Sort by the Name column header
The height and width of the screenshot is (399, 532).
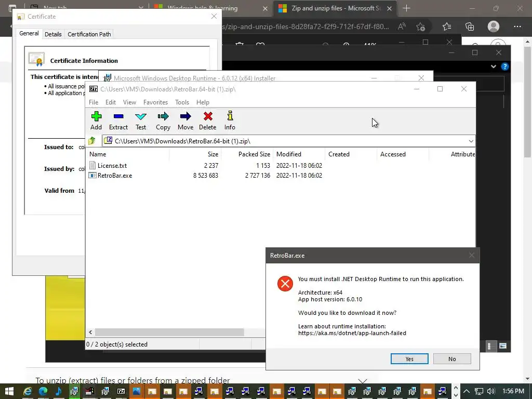tap(128, 154)
